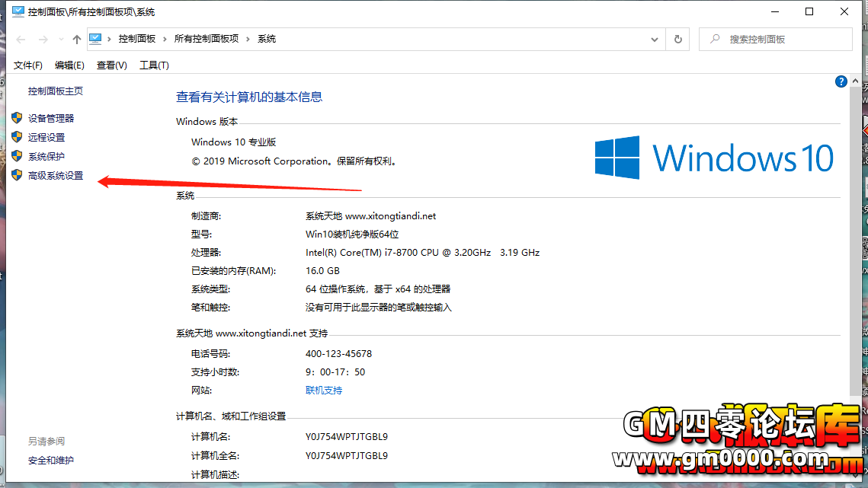Open 设备管理器 link
This screenshot has height=488, width=868.
point(51,119)
